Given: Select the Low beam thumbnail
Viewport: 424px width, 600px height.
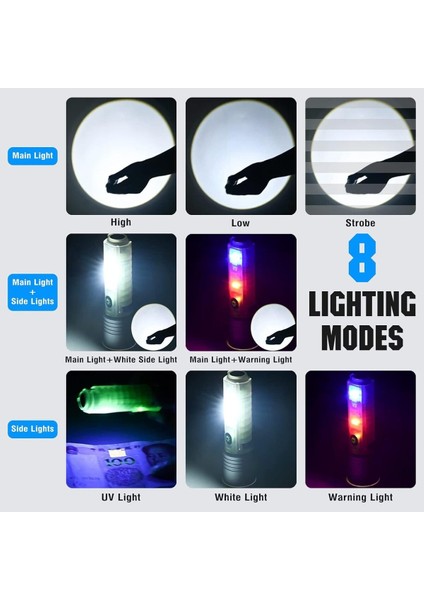Looking at the screenshot, I should (x=241, y=156).
